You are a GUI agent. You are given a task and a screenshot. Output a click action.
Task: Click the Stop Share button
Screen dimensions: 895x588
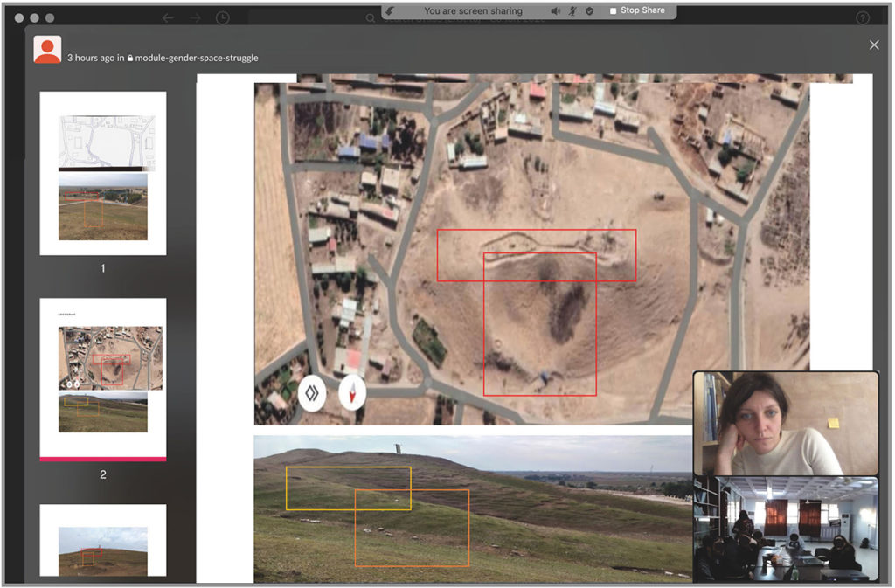click(x=636, y=10)
